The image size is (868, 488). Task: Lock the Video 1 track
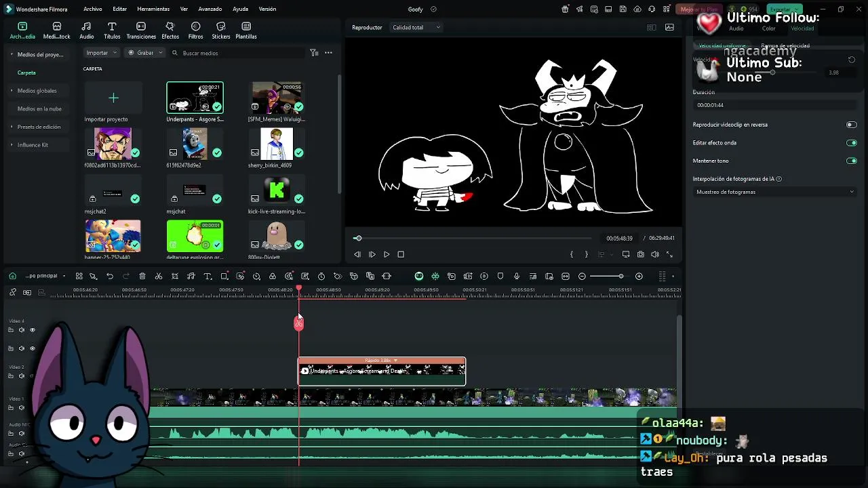tap(10, 408)
